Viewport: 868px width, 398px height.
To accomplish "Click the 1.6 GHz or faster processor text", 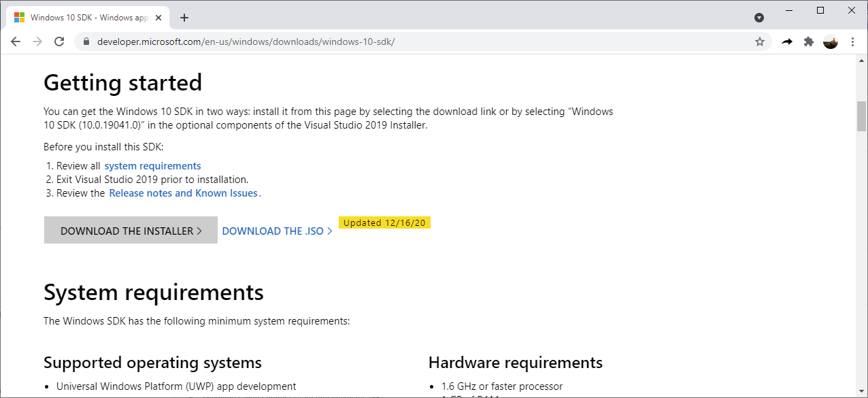I will click(x=502, y=386).
